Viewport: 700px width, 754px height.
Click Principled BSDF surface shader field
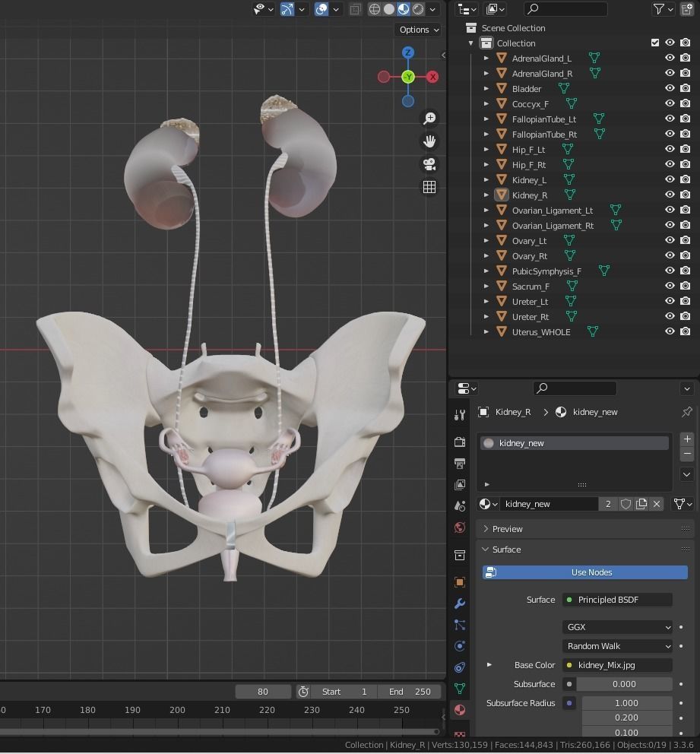point(617,600)
